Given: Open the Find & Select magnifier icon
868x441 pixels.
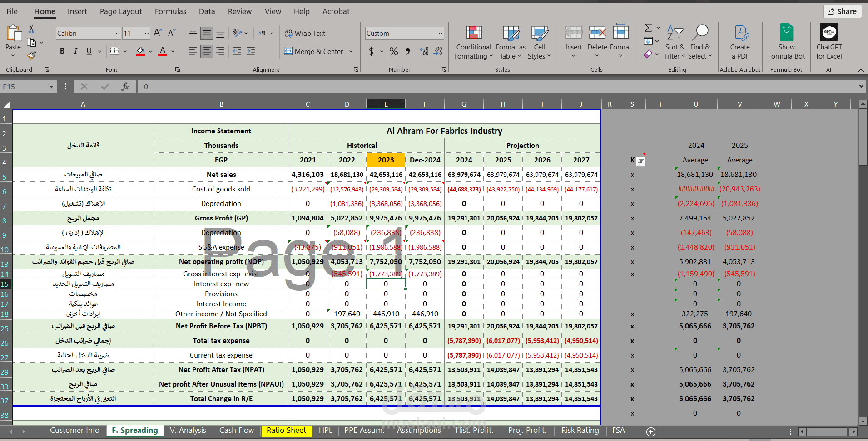Looking at the screenshot, I should (699, 33).
